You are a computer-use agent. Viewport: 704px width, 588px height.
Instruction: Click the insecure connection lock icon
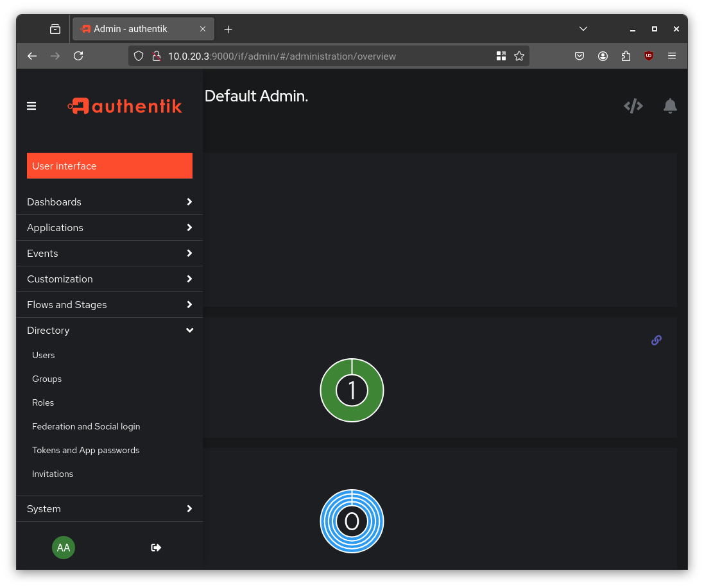pos(156,56)
